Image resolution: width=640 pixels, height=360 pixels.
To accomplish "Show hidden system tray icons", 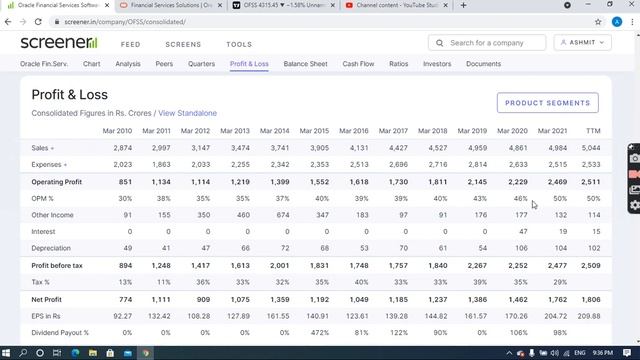I will click(509, 353).
